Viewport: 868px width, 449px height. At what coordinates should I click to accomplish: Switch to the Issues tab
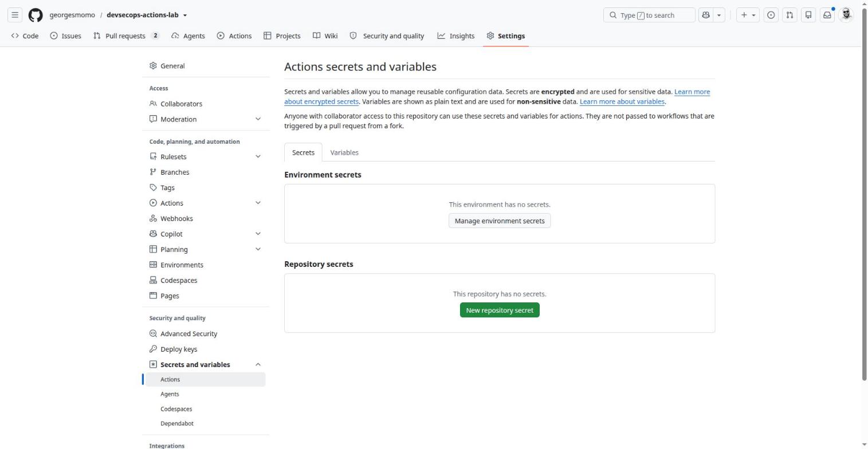[x=65, y=36]
